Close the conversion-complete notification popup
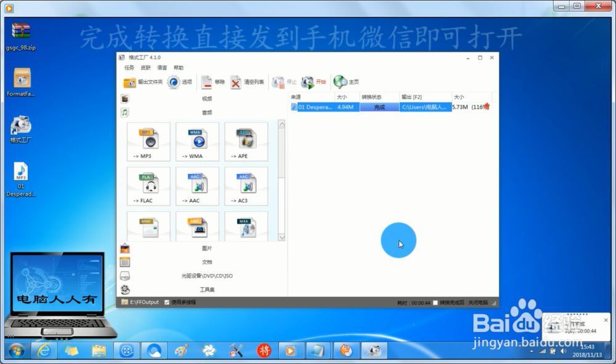The height and width of the screenshot is (364, 616). click(606, 320)
